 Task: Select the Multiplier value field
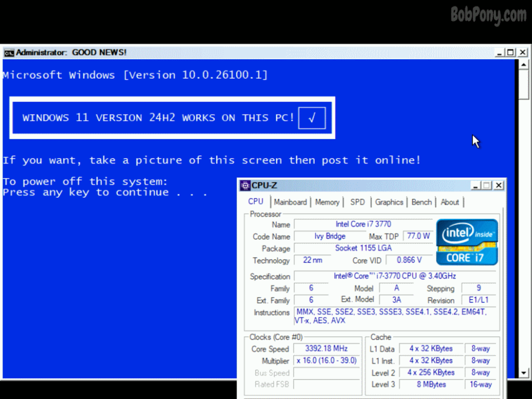coord(326,360)
